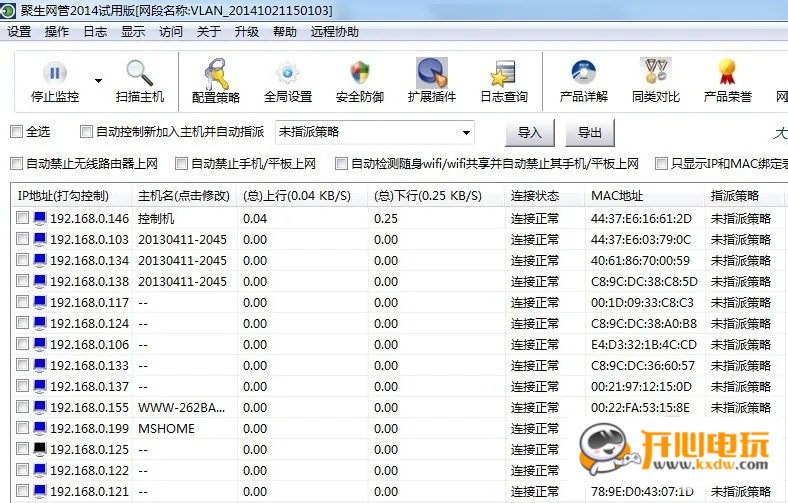
Task: Select MAC address 44:37:E6:16:61:2D
Action: point(641,219)
